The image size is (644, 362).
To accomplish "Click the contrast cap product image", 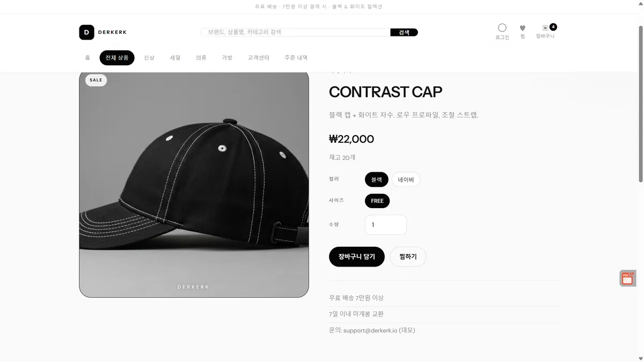I will point(194,184).
